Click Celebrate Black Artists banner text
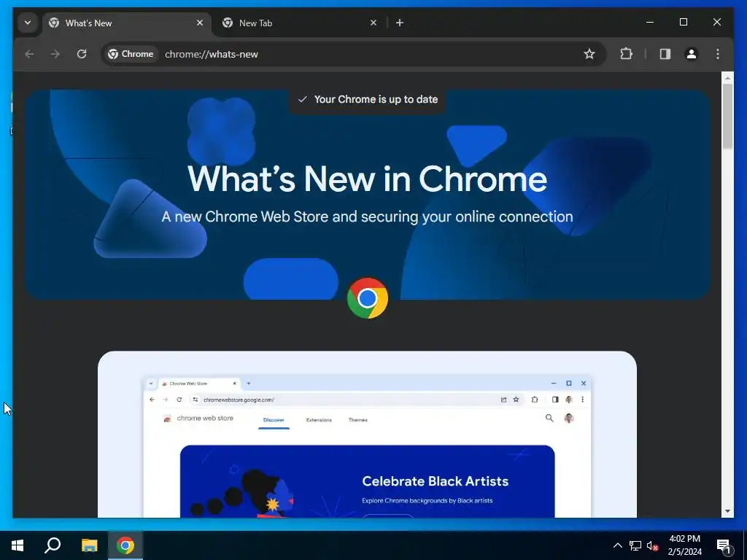The width and height of the screenshot is (747, 560). coord(435,481)
